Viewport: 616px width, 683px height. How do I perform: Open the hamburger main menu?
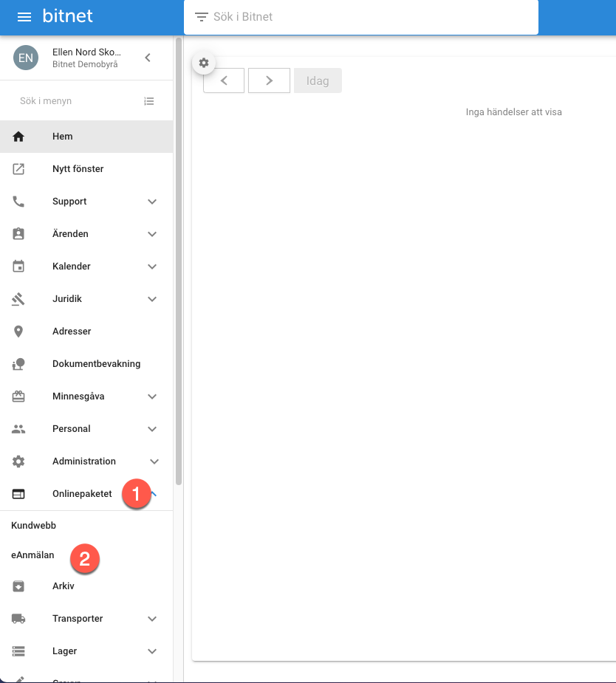tap(24, 17)
